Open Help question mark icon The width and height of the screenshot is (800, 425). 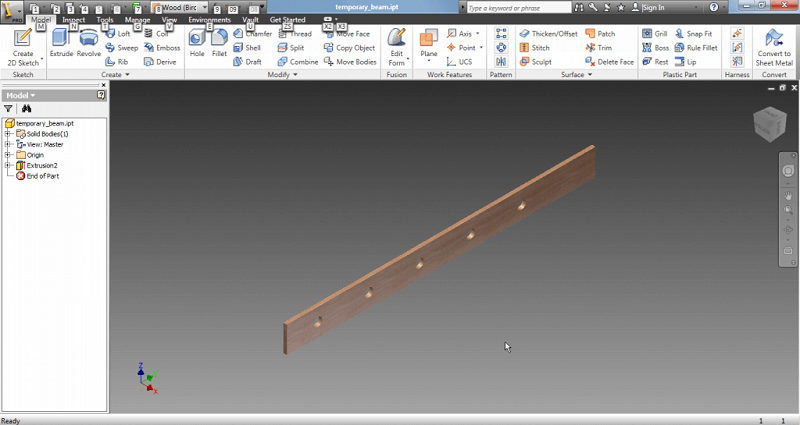[714, 7]
